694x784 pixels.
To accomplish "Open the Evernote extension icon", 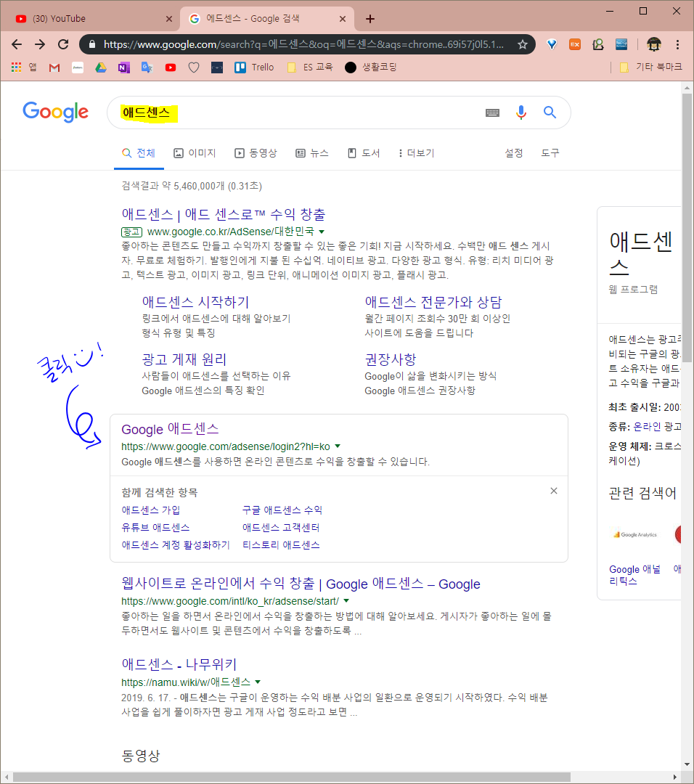I will click(x=598, y=44).
